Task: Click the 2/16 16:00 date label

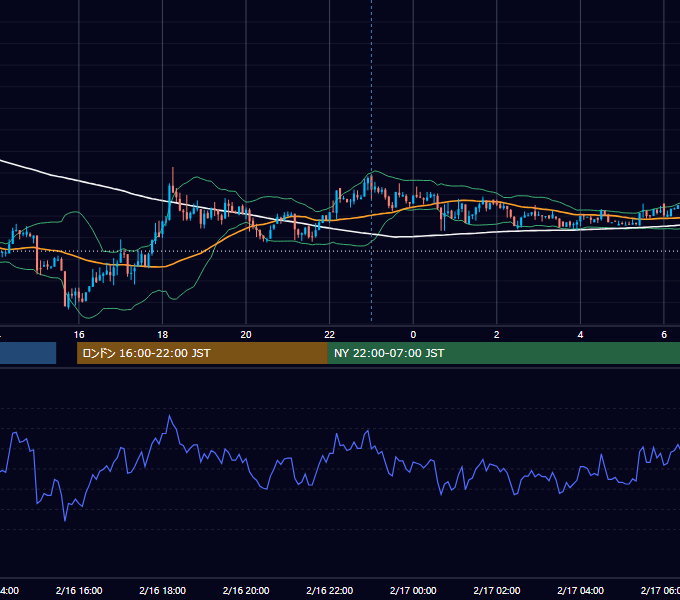Action: pyautogui.click(x=79, y=590)
